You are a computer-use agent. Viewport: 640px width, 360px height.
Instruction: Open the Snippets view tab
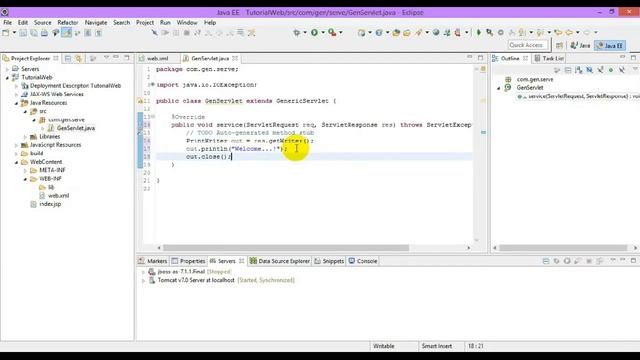pyautogui.click(x=329, y=261)
